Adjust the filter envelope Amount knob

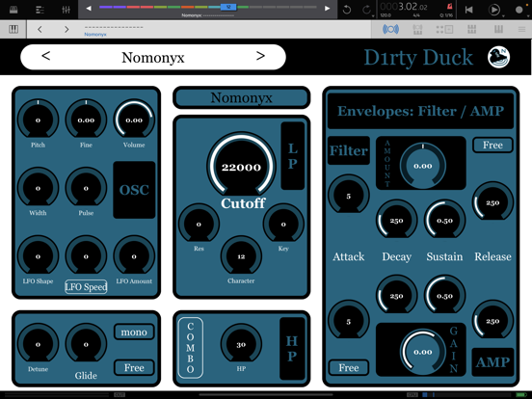[x=423, y=166]
